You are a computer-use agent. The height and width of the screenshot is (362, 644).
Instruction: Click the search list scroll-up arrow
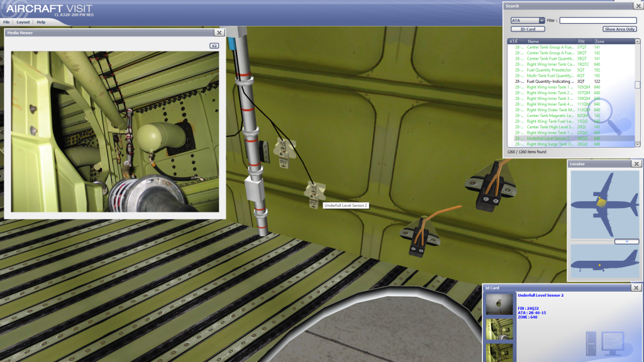tap(638, 41)
